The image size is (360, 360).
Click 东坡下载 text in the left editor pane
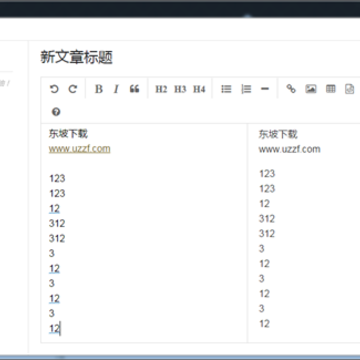pos(68,134)
